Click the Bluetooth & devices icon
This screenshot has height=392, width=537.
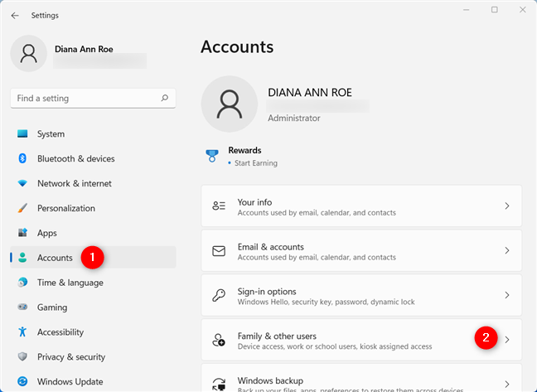[x=22, y=159]
